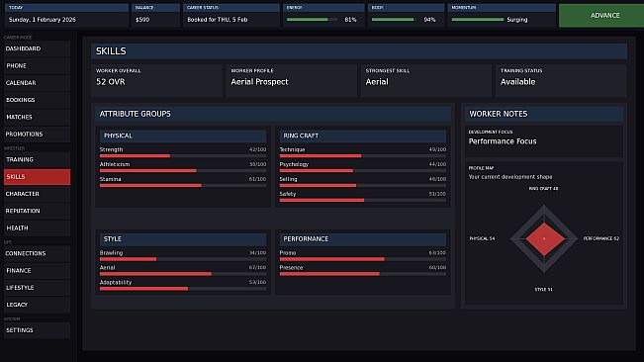
Task: Click the Training Status Available card
Action: 561,80
